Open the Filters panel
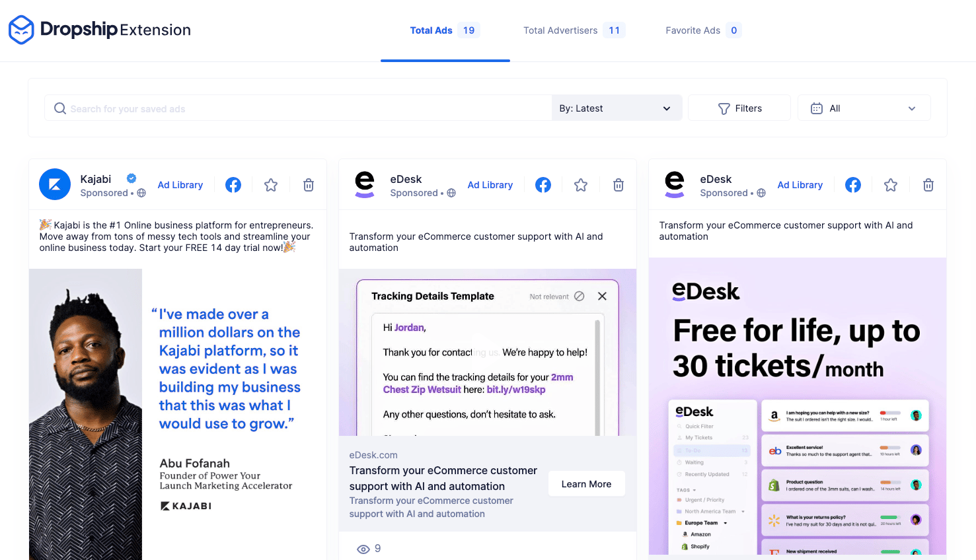Image resolution: width=976 pixels, height=560 pixels. pos(739,108)
